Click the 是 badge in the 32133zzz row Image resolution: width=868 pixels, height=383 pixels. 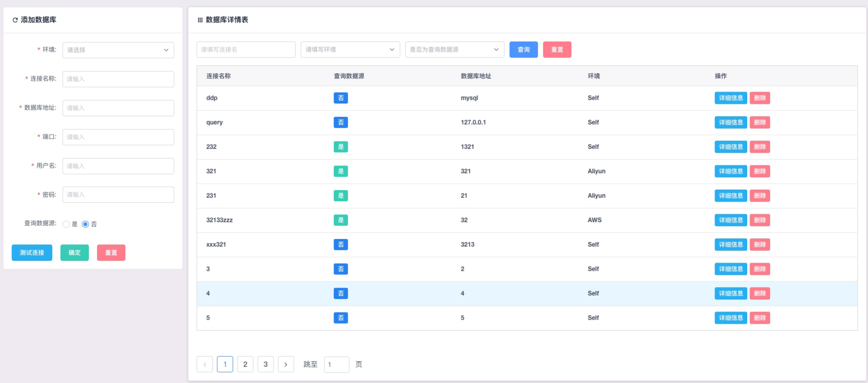pyautogui.click(x=340, y=220)
